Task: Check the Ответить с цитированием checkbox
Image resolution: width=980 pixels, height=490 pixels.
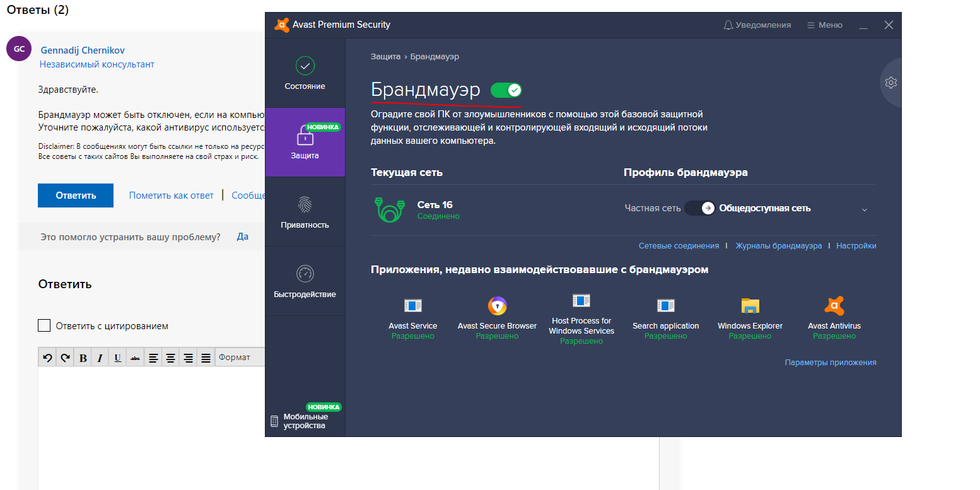Action: tap(44, 325)
